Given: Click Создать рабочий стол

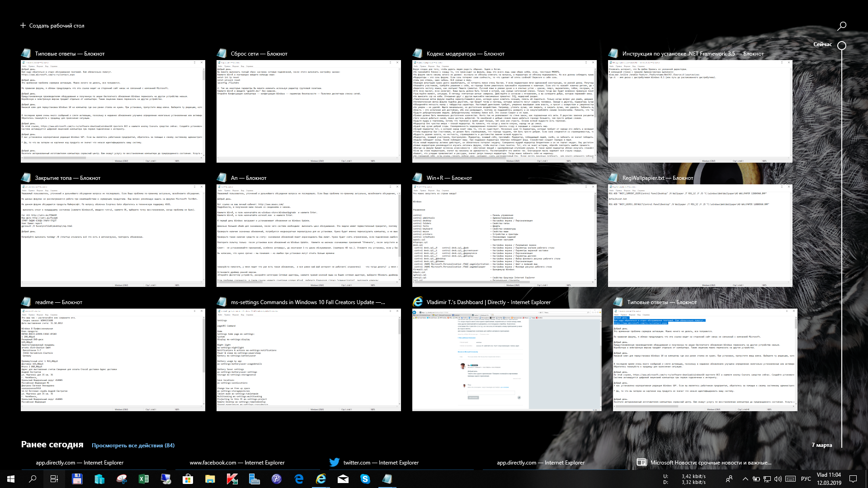Looking at the screenshot, I should (x=52, y=26).
